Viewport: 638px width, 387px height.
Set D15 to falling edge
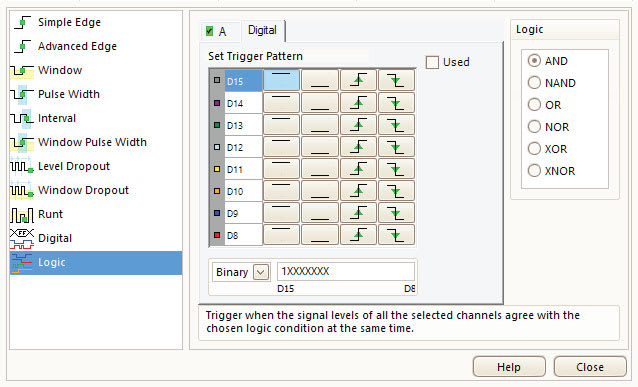point(396,80)
